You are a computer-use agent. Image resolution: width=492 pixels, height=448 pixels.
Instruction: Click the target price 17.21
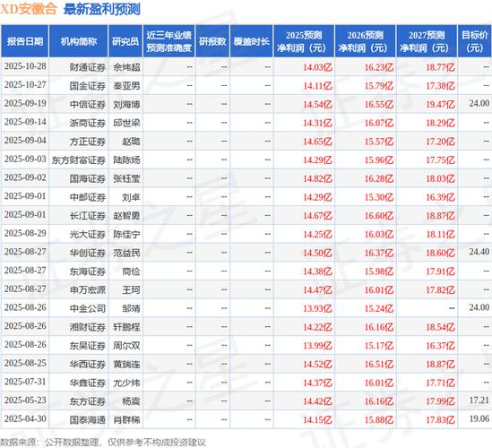[x=479, y=401]
